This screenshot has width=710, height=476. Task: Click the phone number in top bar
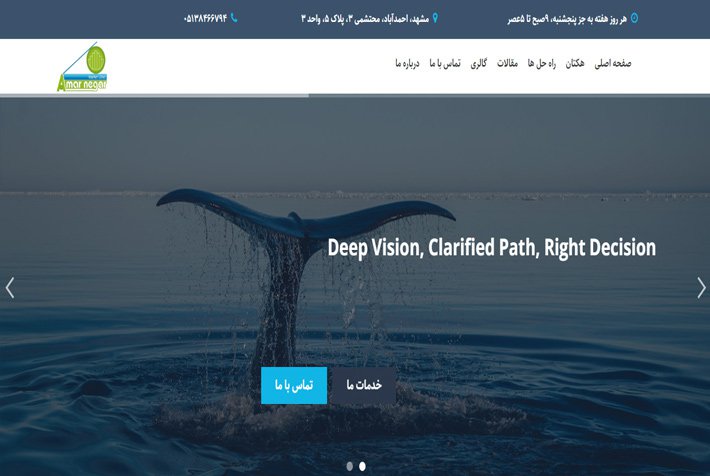coord(205,19)
